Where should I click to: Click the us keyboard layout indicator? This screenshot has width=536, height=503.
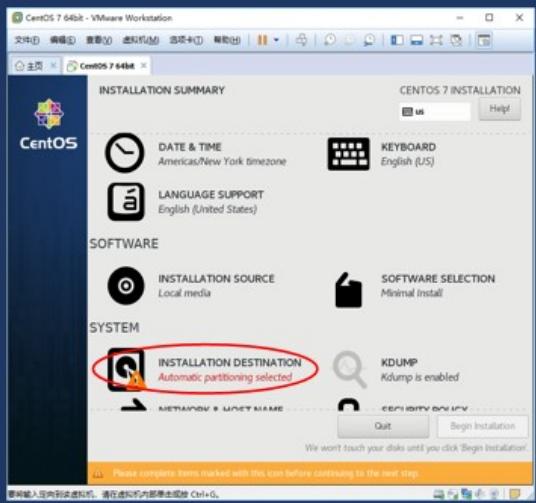[435, 111]
